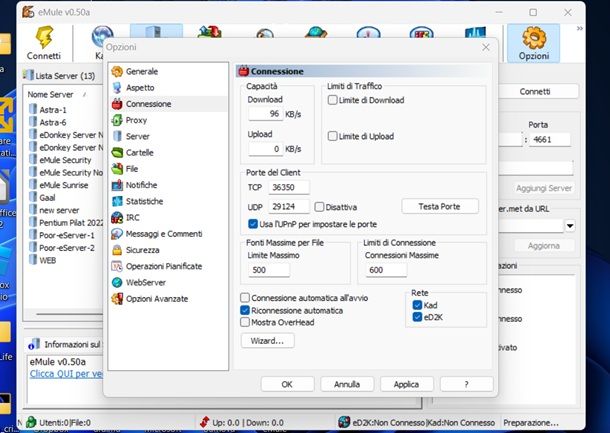Viewport: 610px width, 433px height.
Task: Click the Testa Porte button
Action: pos(440,207)
